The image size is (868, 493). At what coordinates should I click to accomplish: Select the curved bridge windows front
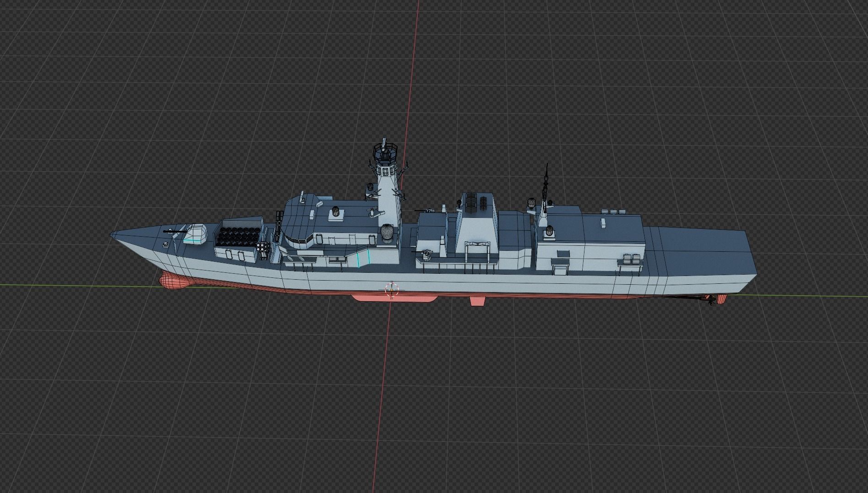click(299, 240)
